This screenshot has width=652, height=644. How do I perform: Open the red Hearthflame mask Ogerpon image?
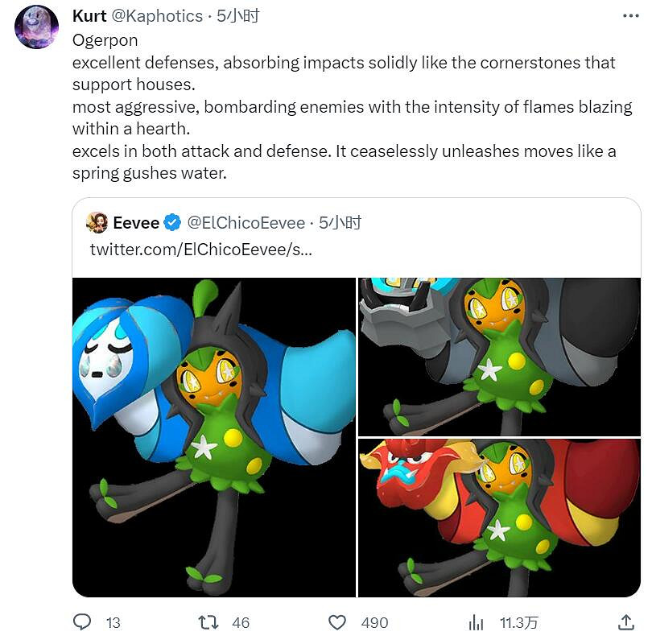pos(499,518)
